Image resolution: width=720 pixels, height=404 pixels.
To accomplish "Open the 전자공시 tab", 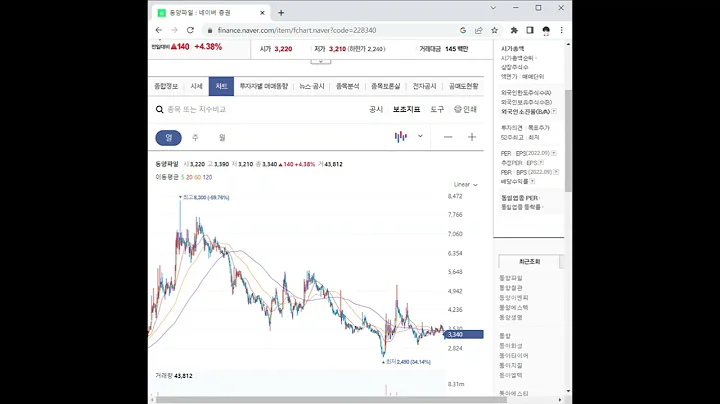I will click(424, 86).
